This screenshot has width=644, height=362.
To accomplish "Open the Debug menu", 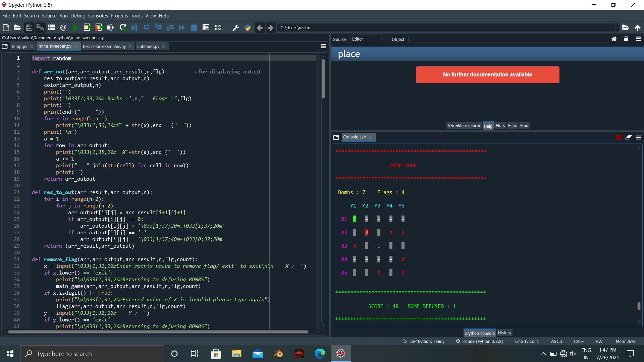I will [77, 15].
